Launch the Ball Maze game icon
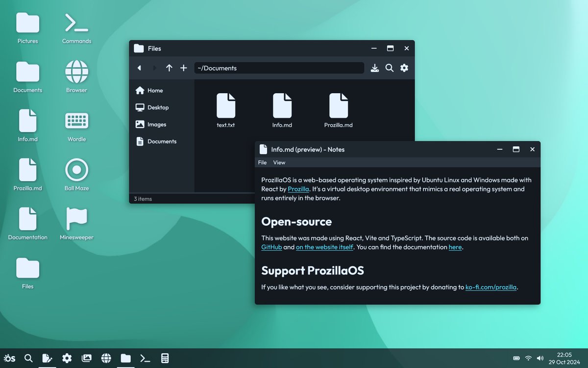The height and width of the screenshot is (368, 588). [77, 176]
